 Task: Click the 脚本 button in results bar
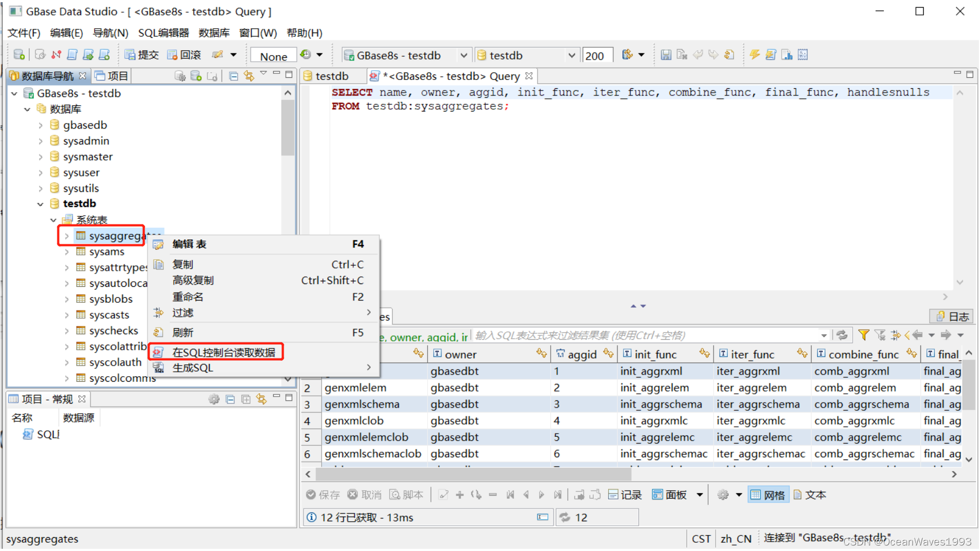pyautogui.click(x=406, y=495)
